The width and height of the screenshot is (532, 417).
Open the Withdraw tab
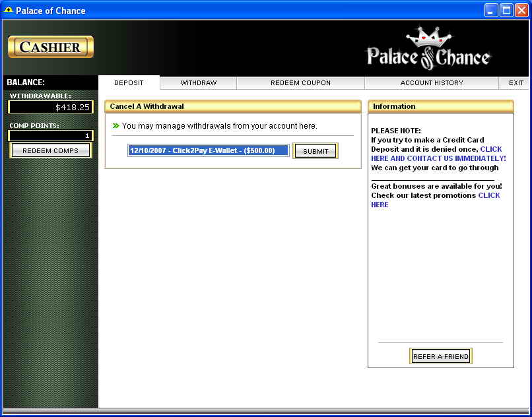pos(199,83)
